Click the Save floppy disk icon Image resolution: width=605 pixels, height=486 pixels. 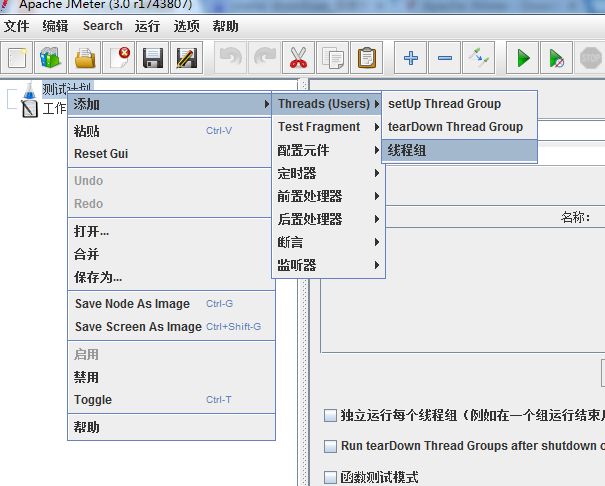tap(152, 58)
